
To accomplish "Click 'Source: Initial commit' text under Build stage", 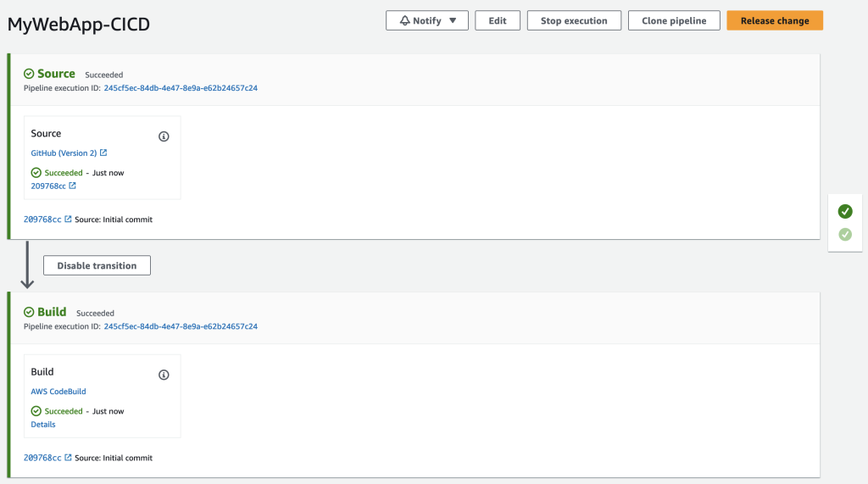I will [x=114, y=458].
